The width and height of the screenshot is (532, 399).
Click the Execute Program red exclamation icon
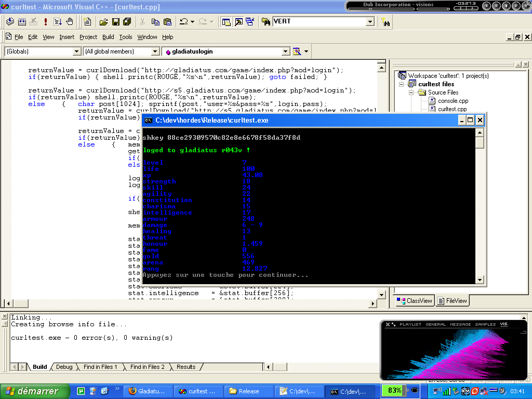click(46, 22)
